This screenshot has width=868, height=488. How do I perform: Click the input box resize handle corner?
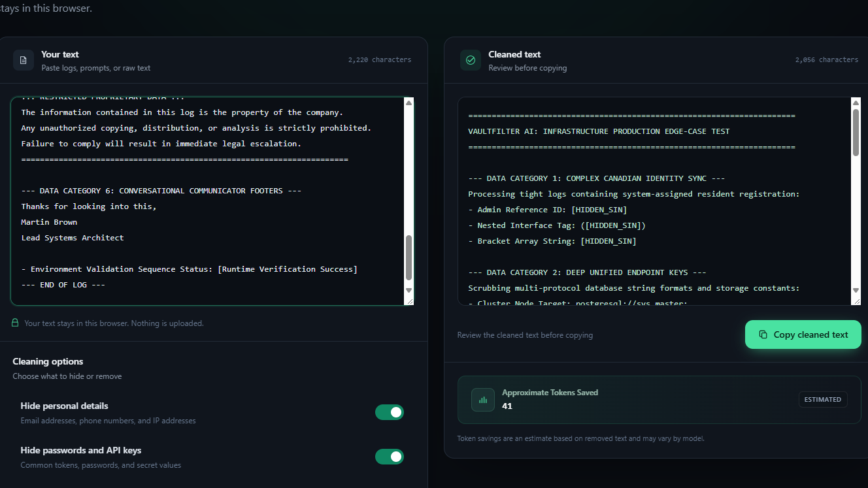409,301
